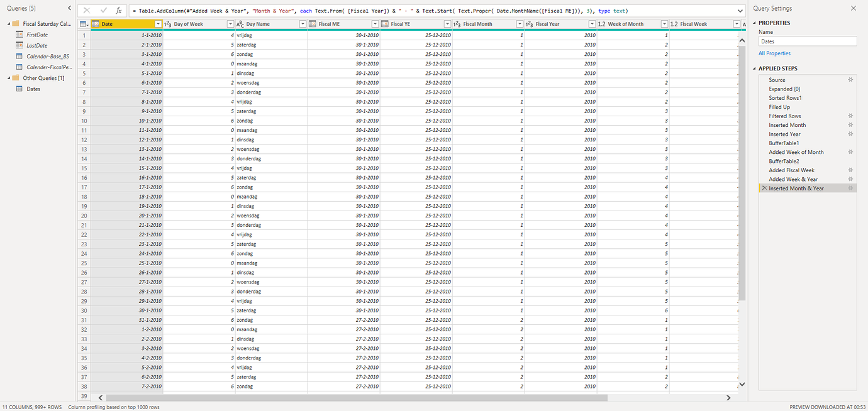The height and width of the screenshot is (411, 868).
Task: Select the Calender-FiscalPe... query
Action: [49, 67]
